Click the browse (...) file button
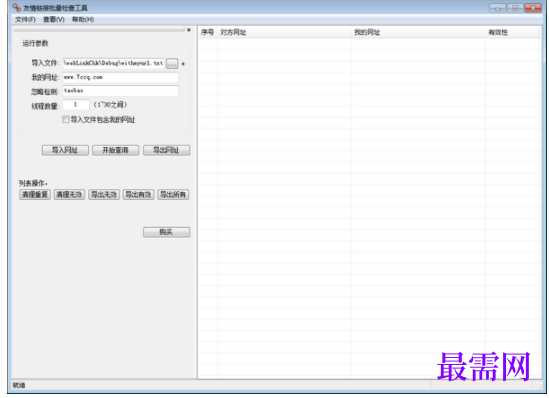Screen dimensions: 549x398 [x=172, y=64]
